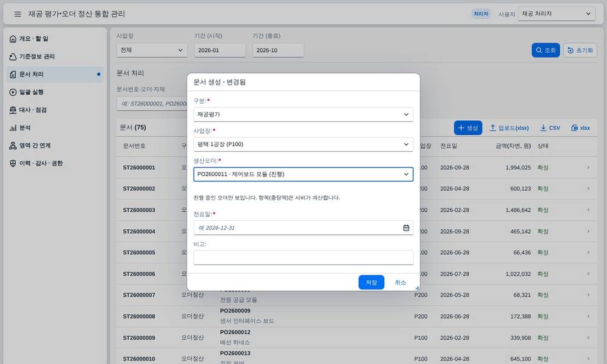
Task: Click the icon beside 기준정보 관리
Action: point(13,56)
